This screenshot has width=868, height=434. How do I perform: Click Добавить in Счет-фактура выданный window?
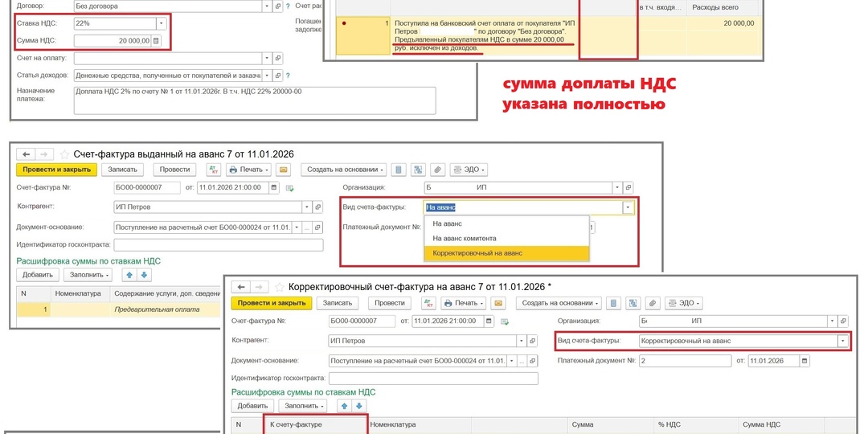pos(38,275)
